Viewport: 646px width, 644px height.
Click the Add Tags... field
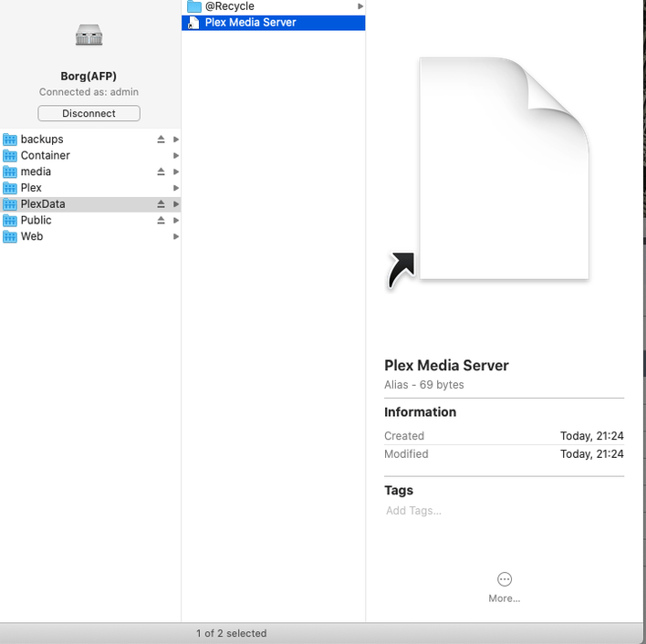click(413, 511)
